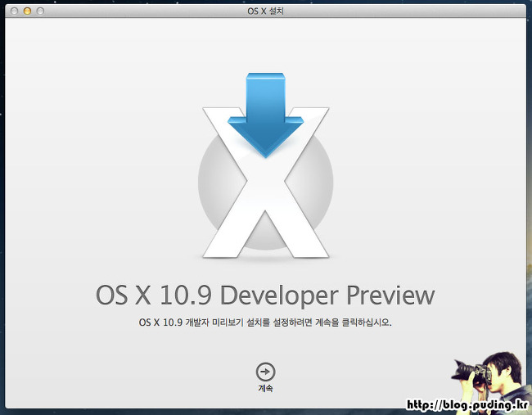Click the disabled zoom button in the title bar
Screen dimensions: 532x415
(x=40, y=11)
